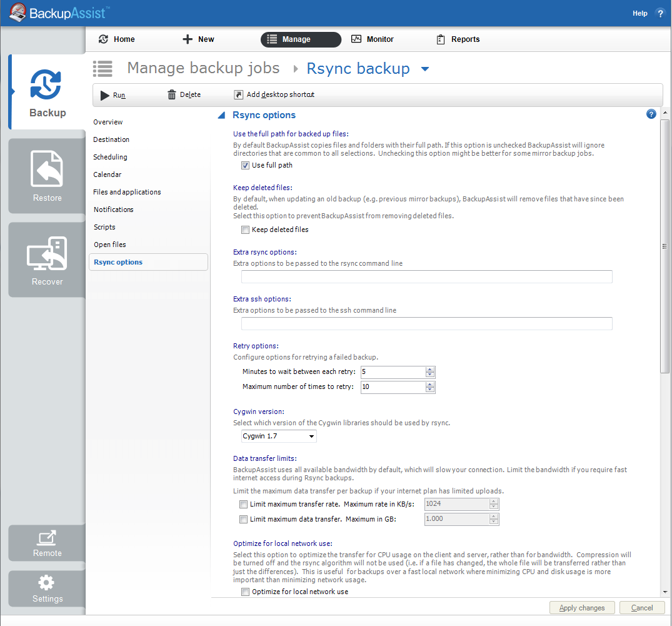Switch to the Monitor tab
Viewport: 672px width, 626px height.
(x=372, y=39)
